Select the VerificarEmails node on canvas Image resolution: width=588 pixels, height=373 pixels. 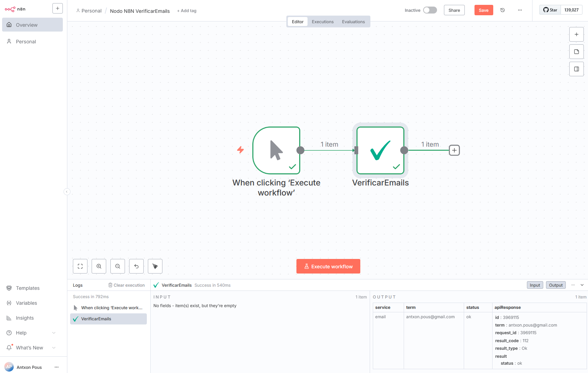coord(380,150)
